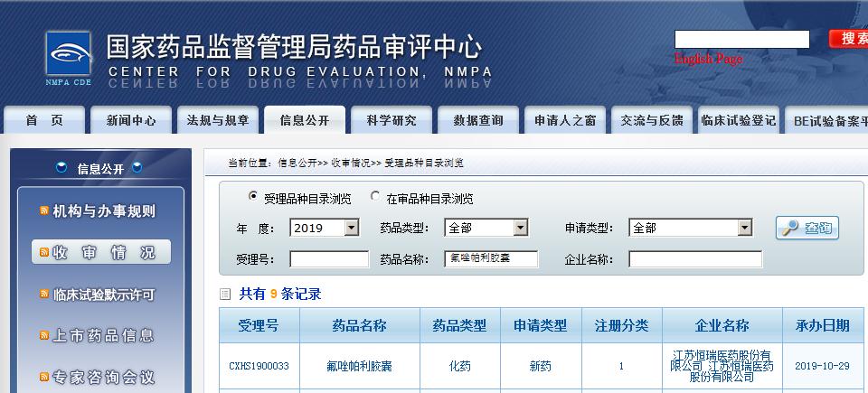Screen dimensions: 868x393
Task: Click the 企业名称 column header
Action: coord(722,325)
